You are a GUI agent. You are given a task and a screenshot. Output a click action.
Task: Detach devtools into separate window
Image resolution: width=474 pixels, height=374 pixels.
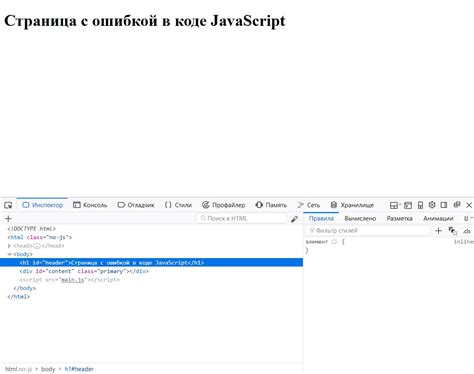(457, 205)
